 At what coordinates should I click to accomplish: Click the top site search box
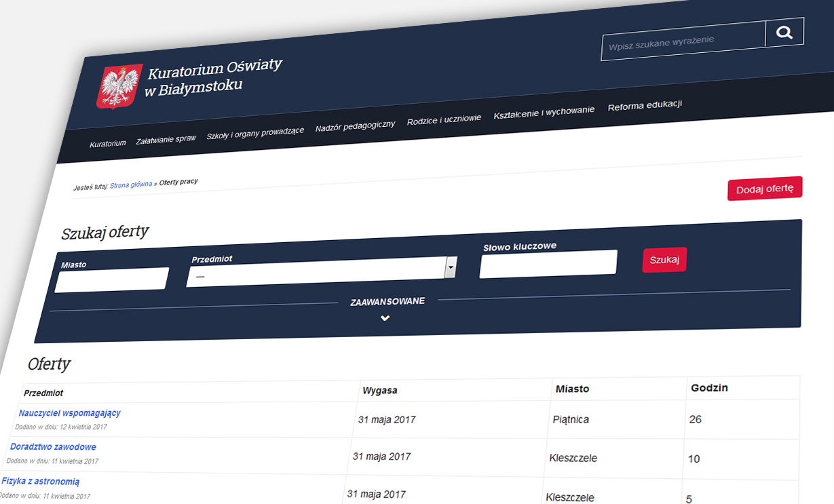point(683,41)
